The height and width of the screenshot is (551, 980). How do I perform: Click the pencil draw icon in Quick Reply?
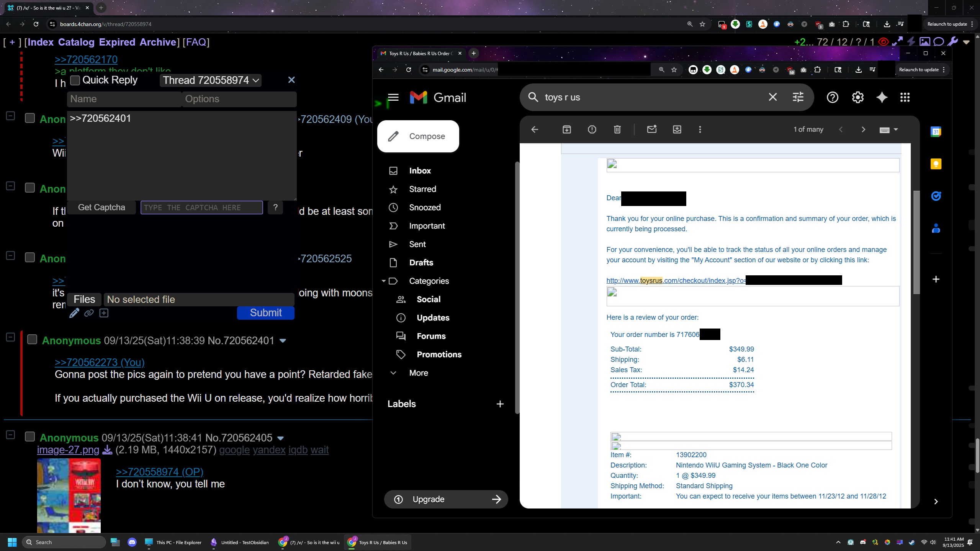pyautogui.click(x=74, y=313)
